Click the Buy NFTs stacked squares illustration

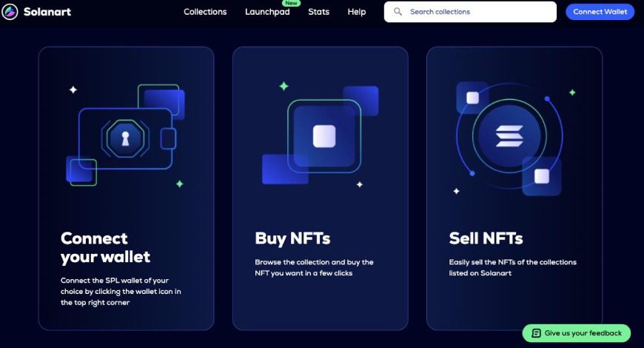tap(321, 135)
